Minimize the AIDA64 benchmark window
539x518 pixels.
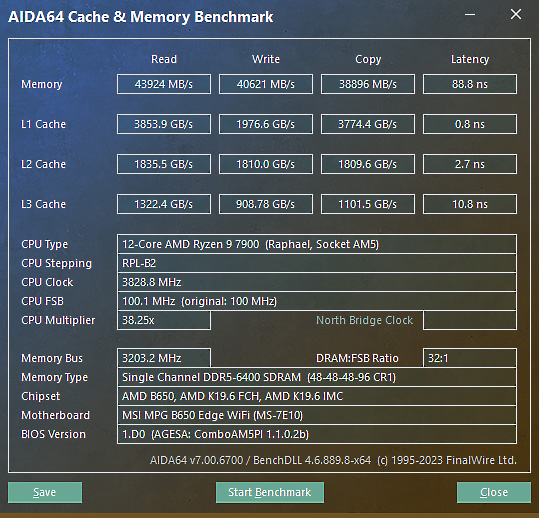[x=470, y=15]
